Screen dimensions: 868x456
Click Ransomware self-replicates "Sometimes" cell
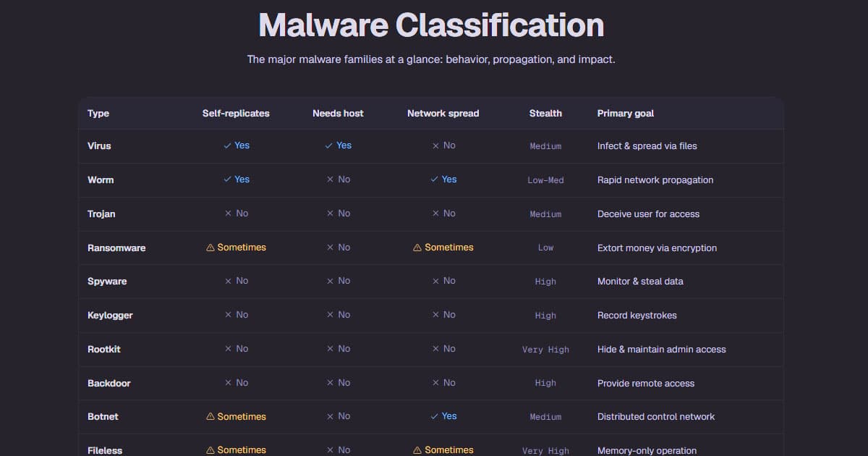click(236, 248)
